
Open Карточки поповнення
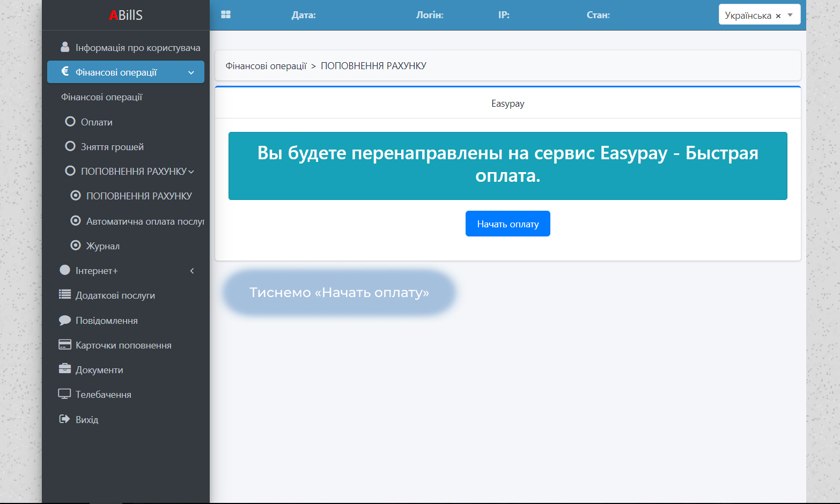[123, 345]
